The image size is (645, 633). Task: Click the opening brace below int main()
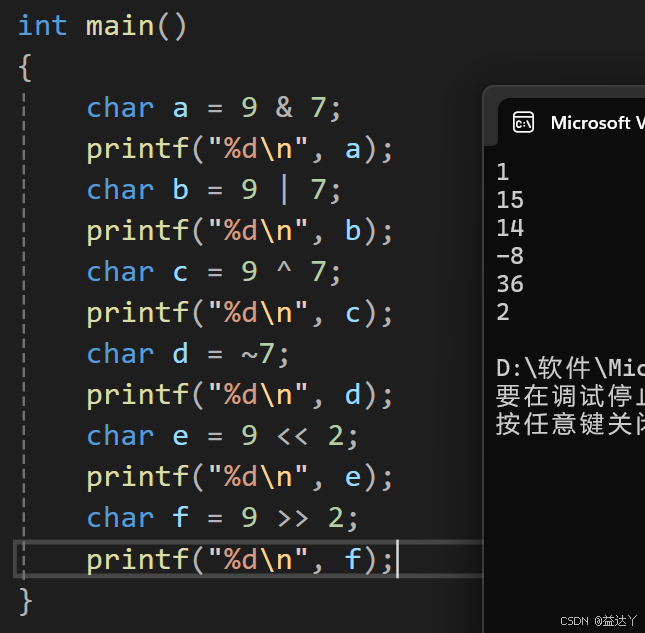pyautogui.click(x=25, y=67)
